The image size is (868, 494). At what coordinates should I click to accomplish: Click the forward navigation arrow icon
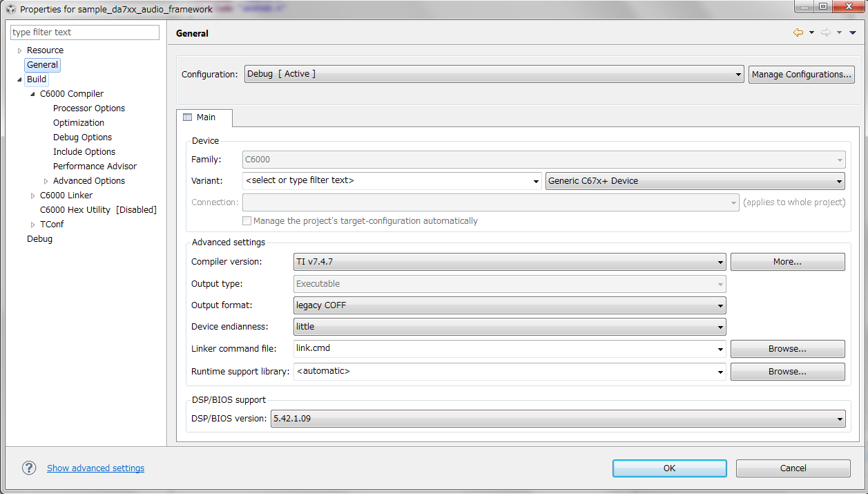826,32
